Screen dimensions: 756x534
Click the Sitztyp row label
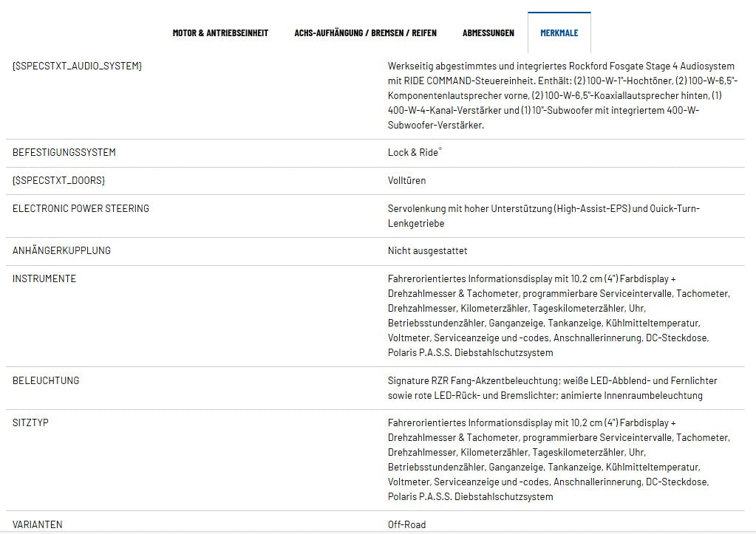(30, 422)
